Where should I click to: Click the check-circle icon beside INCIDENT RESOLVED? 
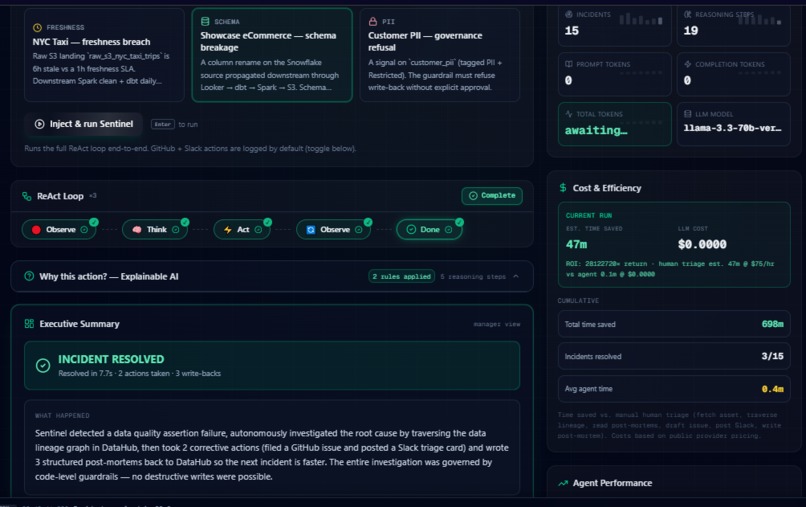43,366
